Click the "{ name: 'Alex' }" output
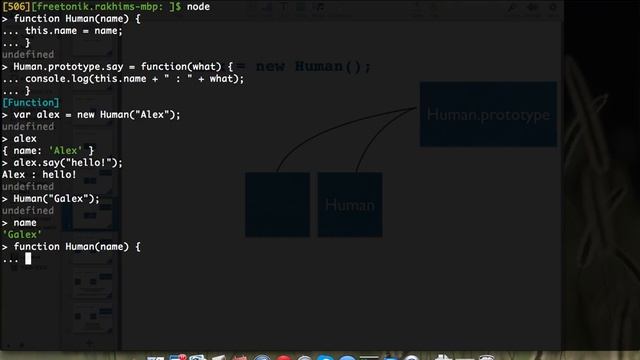Screen dimensions: 640x360 (x=48, y=151)
